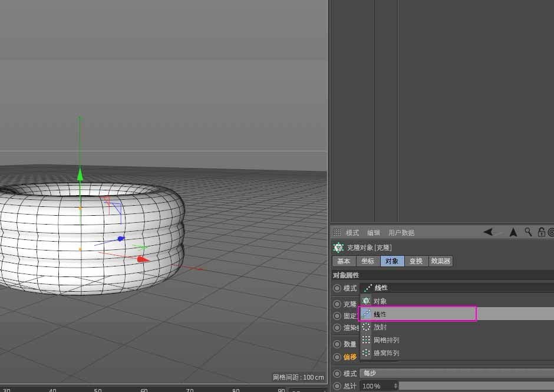
Task: Click the lock icon in the Attributes manager
Action: tap(540, 232)
